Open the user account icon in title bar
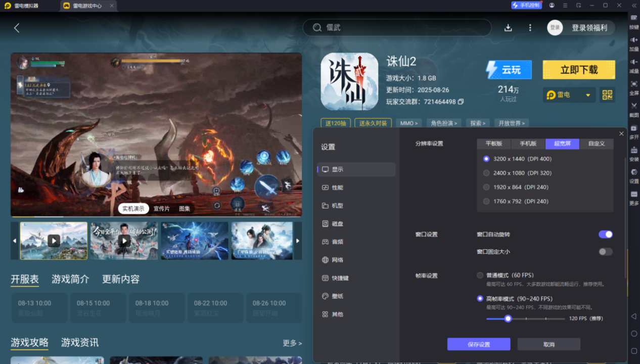640x364 pixels. coord(552,5)
